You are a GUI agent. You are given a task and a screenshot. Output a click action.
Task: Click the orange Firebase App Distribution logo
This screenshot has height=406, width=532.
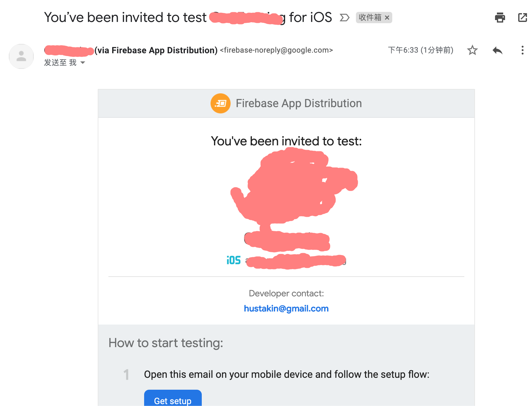221,103
